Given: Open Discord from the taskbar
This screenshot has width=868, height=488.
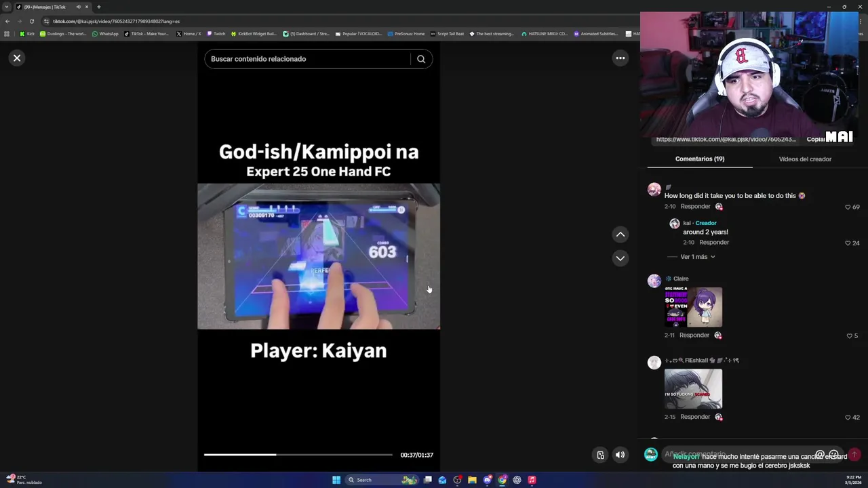Looking at the screenshot, I should point(487,480).
